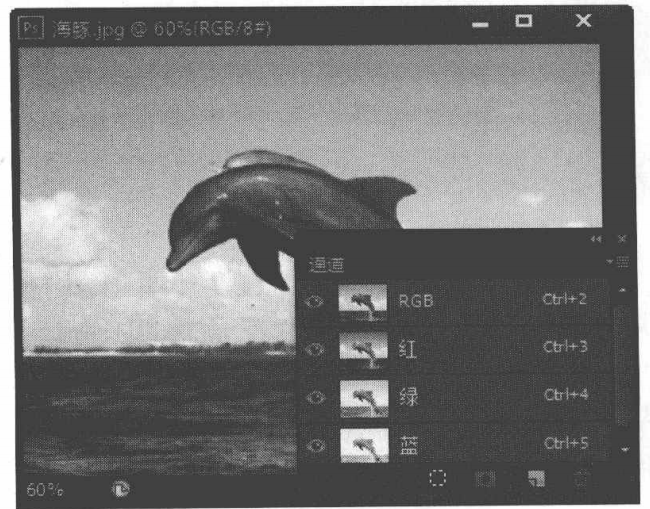Close the Channels panel with its X
The width and height of the screenshot is (650, 509).
[x=622, y=239]
